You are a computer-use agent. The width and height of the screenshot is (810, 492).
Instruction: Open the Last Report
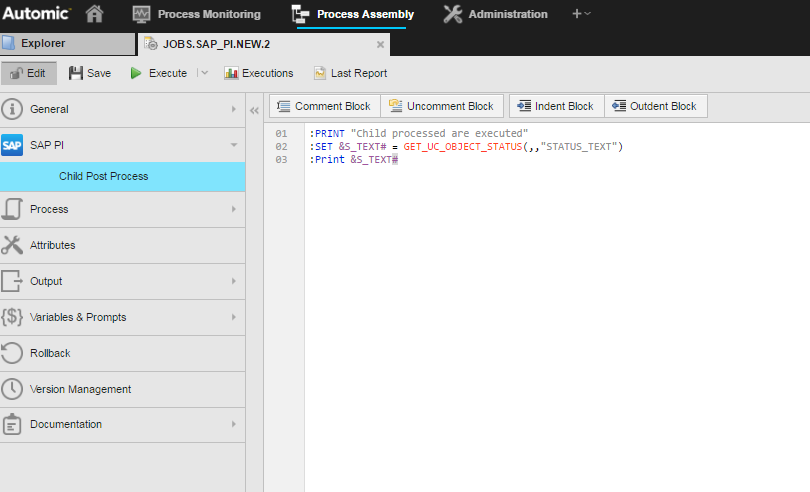[351, 73]
